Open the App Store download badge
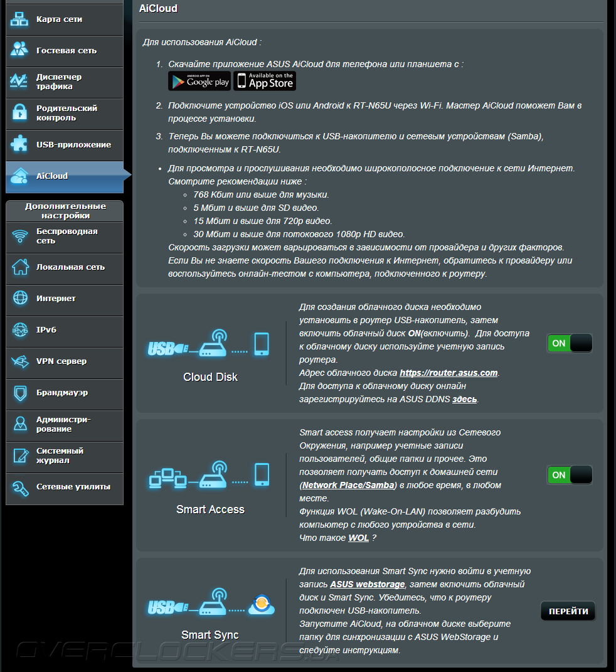The height and width of the screenshot is (672, 616). click(265, 81)
